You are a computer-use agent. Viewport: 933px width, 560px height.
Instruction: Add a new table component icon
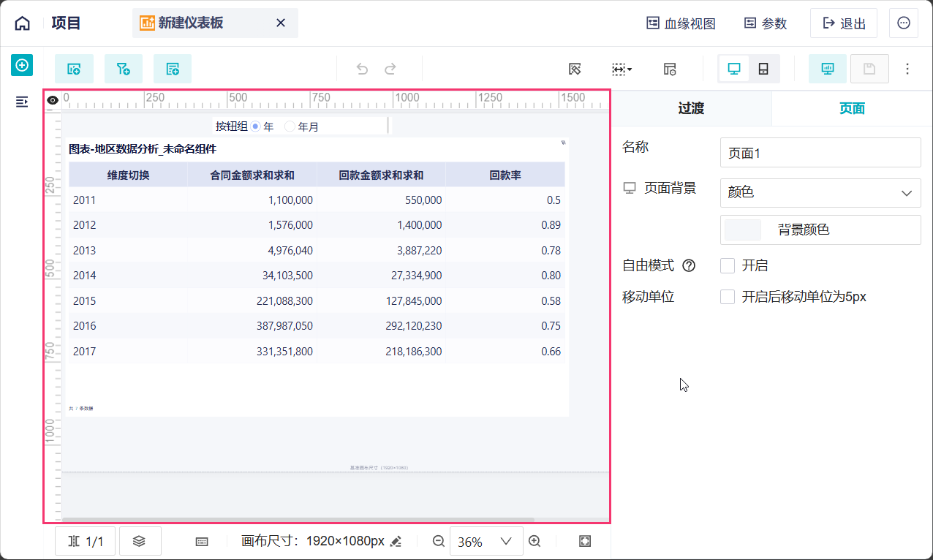pos(173,69)
